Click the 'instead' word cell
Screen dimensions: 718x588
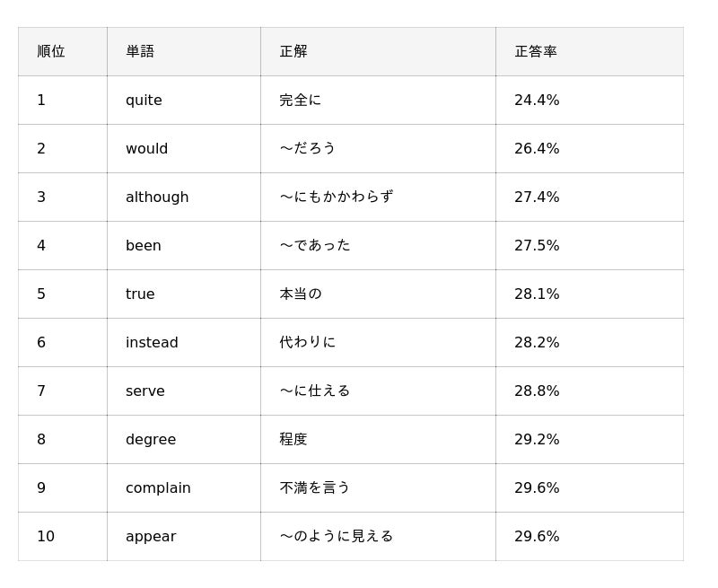(184, 343)
